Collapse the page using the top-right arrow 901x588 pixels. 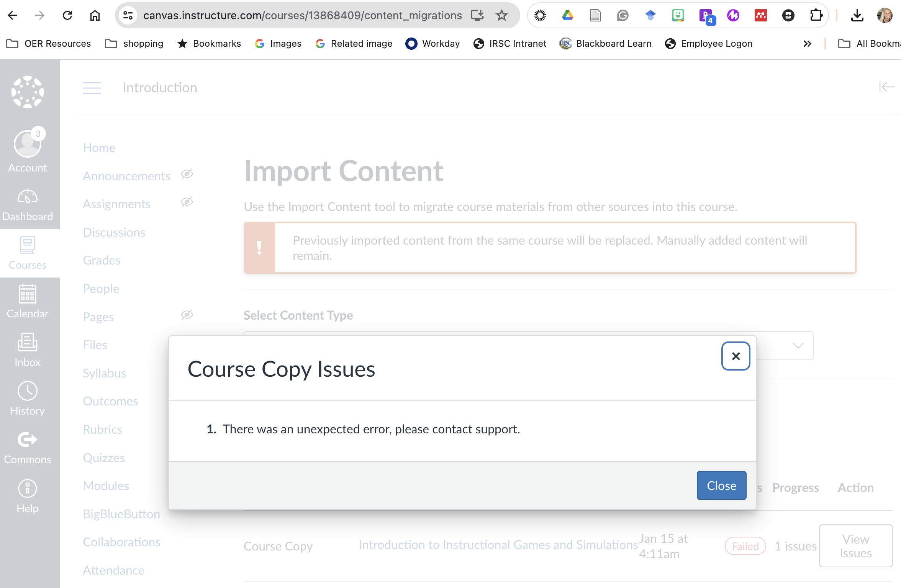(887, 87)
